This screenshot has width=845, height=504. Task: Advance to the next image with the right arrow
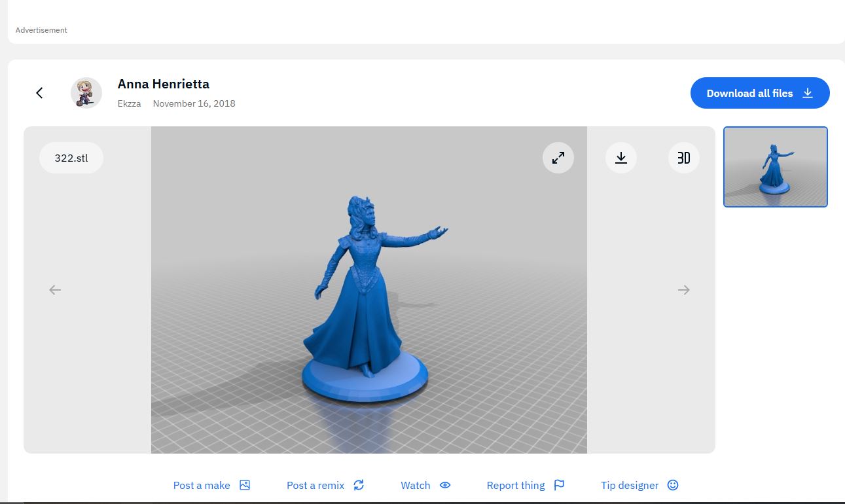point(683,290)
